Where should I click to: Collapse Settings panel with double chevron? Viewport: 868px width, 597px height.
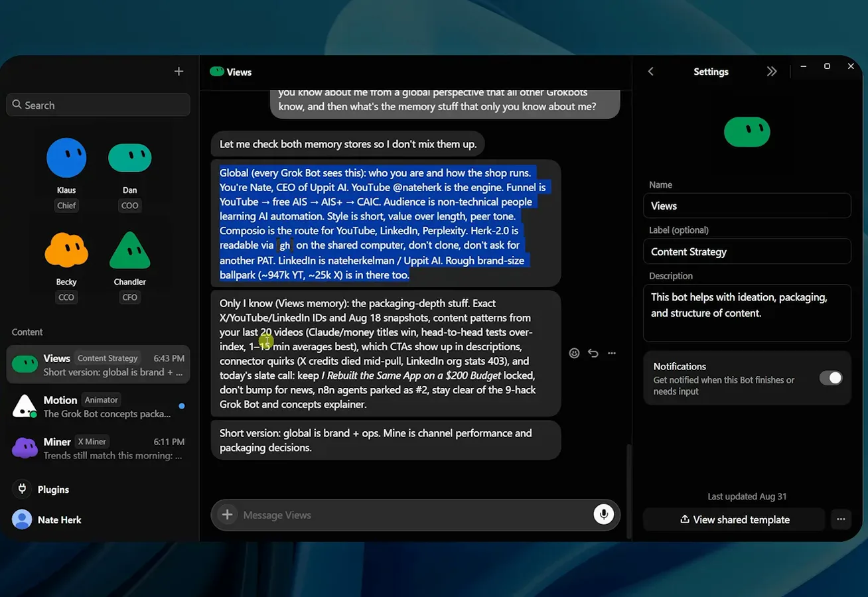(771, 72)
